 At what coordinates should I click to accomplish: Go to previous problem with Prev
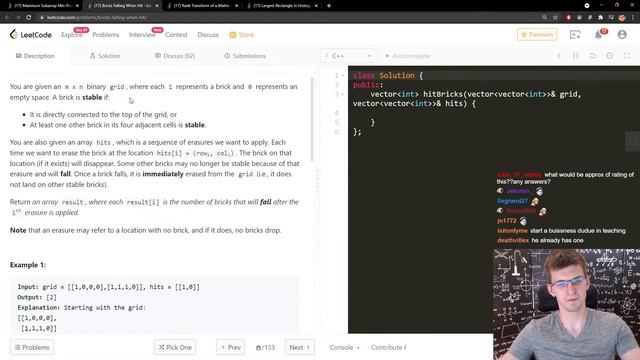[231, 347]
